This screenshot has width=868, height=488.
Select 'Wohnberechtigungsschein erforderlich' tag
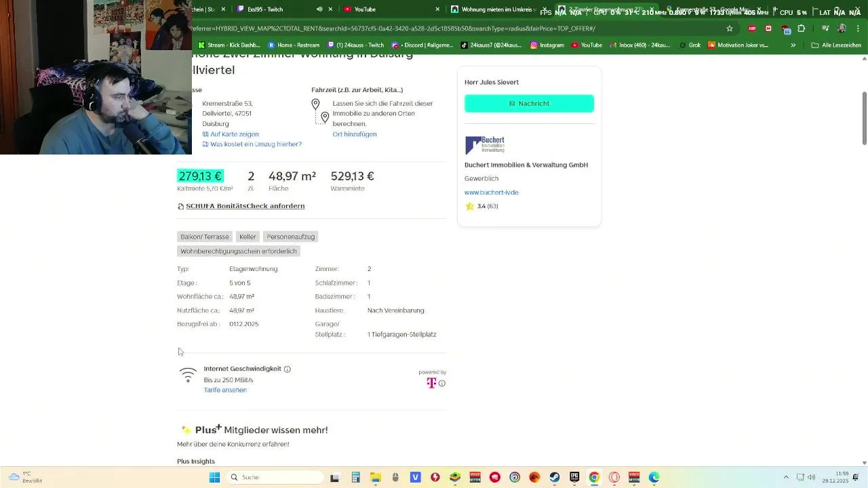coord(239,251)
